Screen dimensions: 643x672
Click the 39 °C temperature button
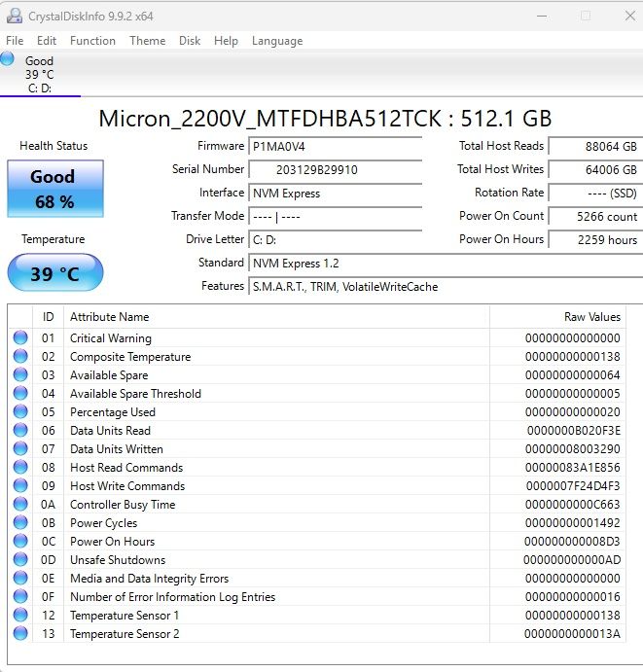55,273
